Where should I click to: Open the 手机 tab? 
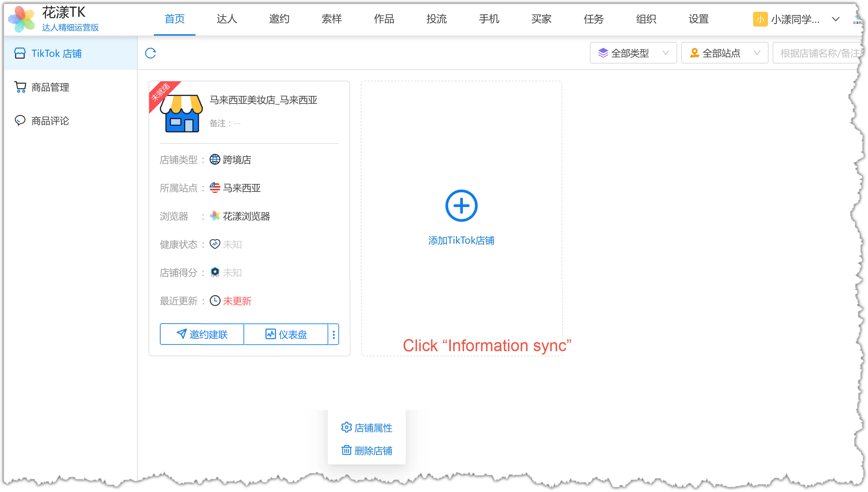[x=489, y=19]
